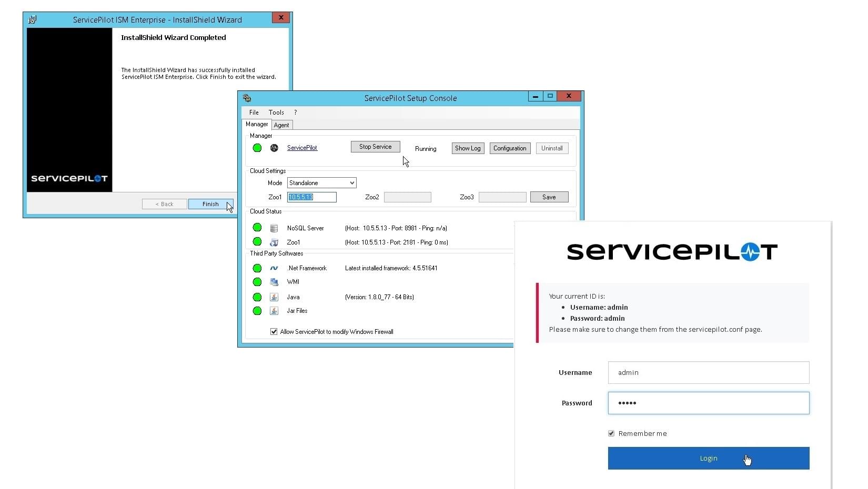This screenshot has width=868, height=489.
Task: Click the Zoo2 input field
Action: click(x=408, y=197)
